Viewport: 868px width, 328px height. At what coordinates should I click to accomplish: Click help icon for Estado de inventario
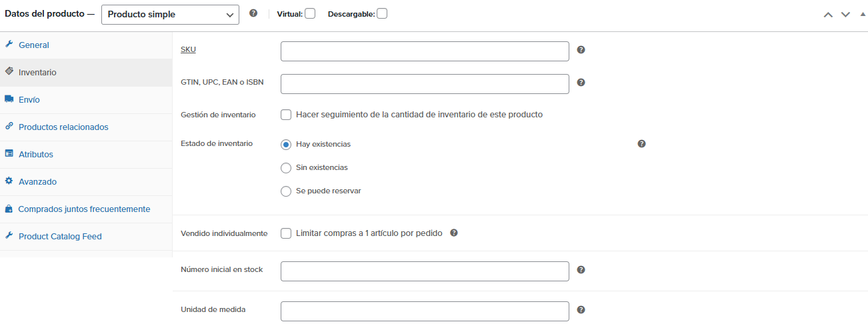point(641,144)
